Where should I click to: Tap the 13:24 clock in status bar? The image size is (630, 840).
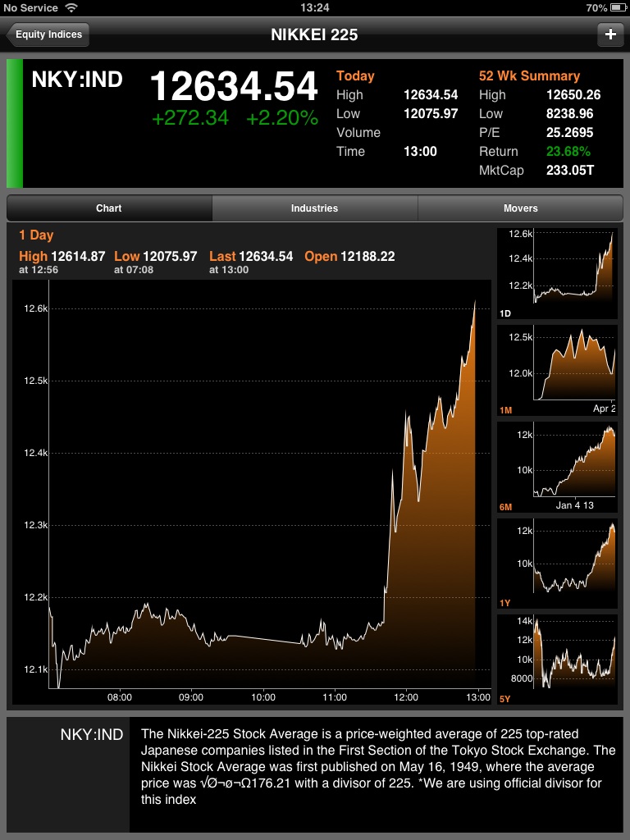314,7
